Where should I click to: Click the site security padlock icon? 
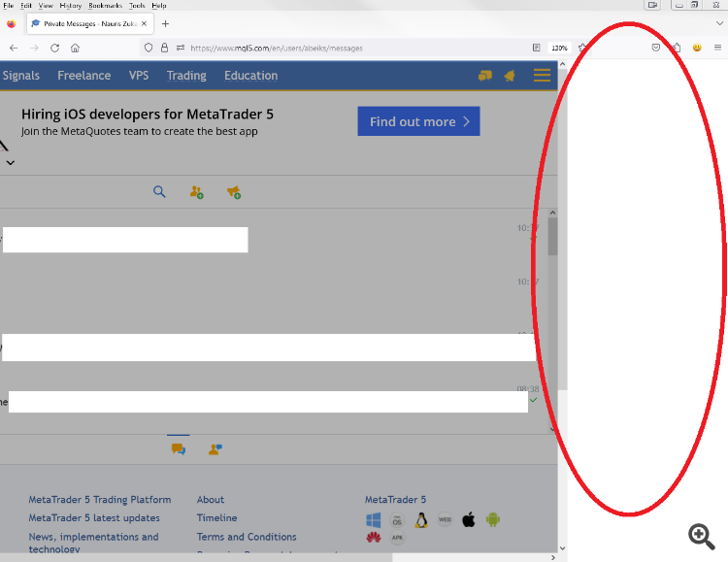click(164, 48)
